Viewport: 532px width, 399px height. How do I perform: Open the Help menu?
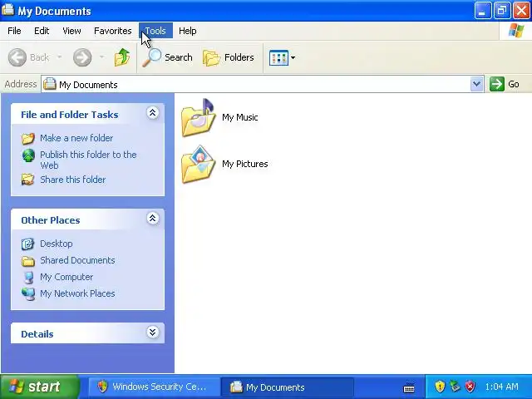pyautogui.click(x=188, y=31)
